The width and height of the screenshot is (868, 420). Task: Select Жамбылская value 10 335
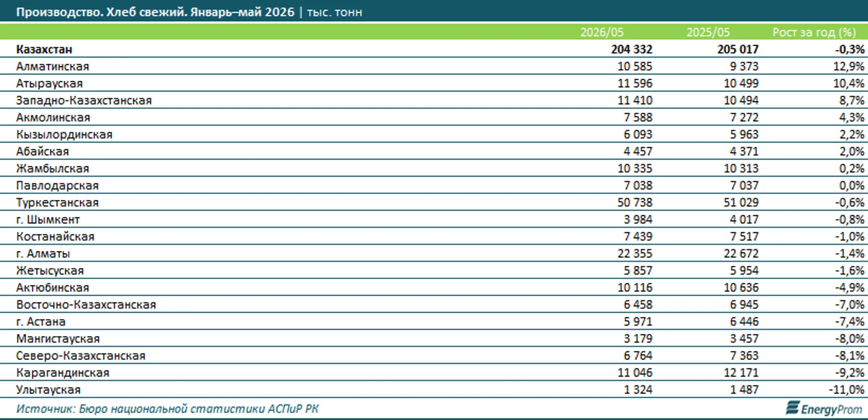(635, 169)
